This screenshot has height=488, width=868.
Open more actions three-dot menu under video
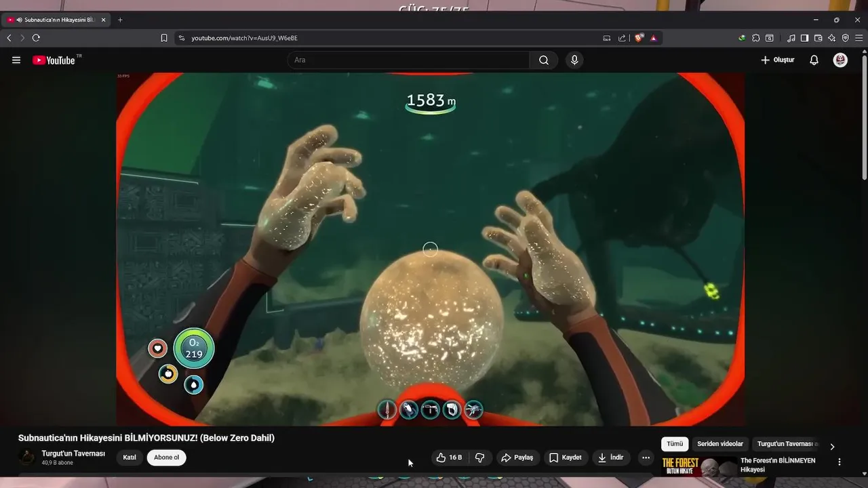[646, 457]
